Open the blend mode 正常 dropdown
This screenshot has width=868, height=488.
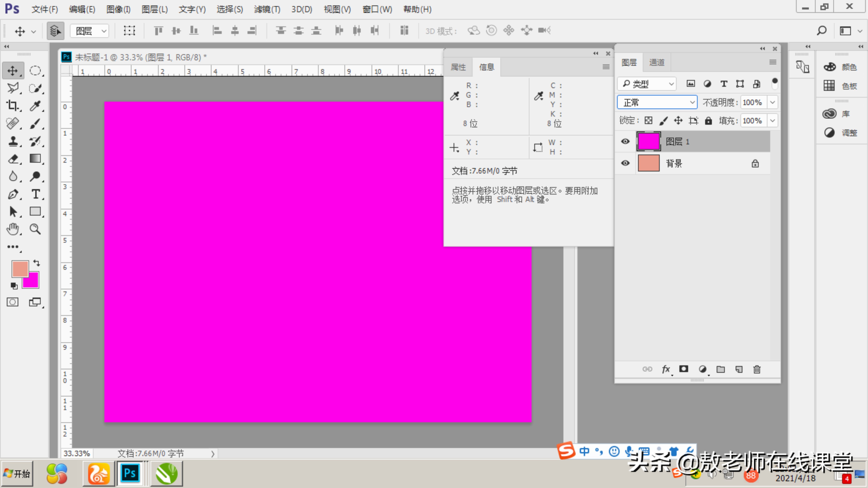click(x=657, y=102)
